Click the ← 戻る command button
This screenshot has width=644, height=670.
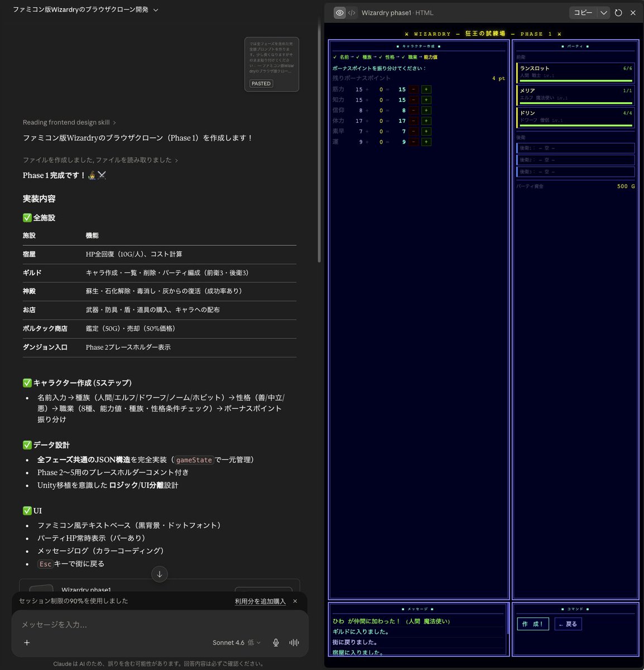[568, 624]
